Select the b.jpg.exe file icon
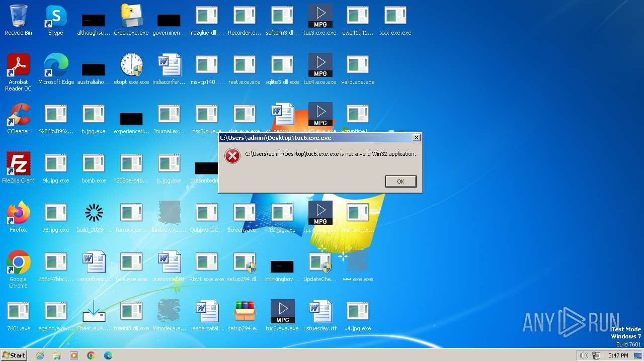The height and width of the screenshot is (362, 644). [94, 114]
